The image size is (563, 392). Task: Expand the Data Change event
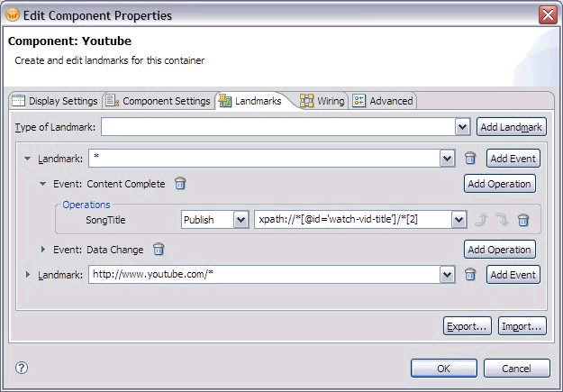[43, 250]
